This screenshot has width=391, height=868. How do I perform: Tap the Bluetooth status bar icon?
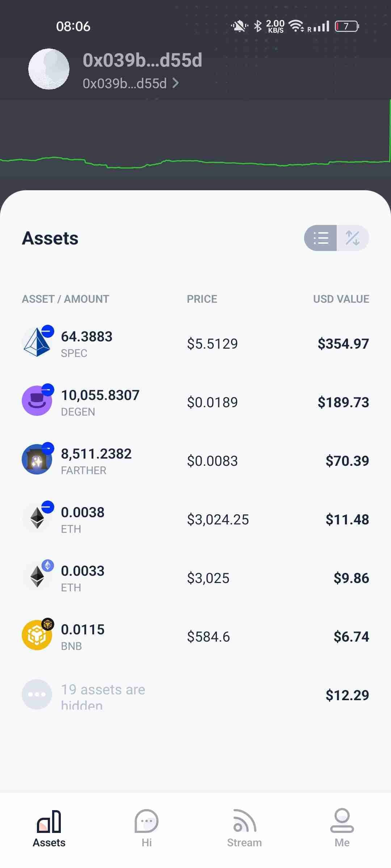pos(257,26)
